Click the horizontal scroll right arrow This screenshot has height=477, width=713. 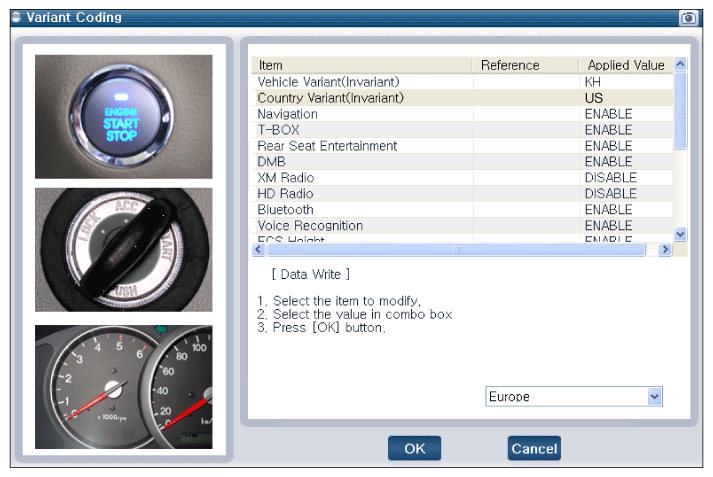pyautogui.click(x=665, y=249)
